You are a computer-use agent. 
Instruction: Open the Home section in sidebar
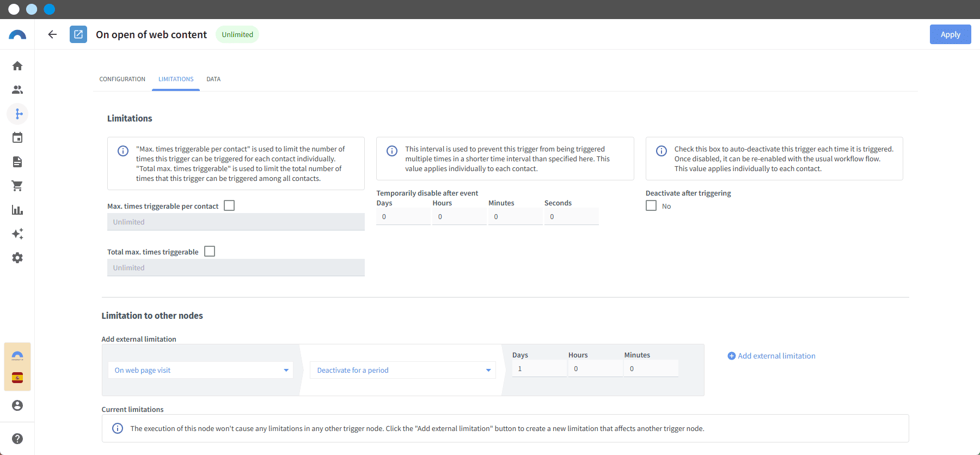tap(17, 66)
